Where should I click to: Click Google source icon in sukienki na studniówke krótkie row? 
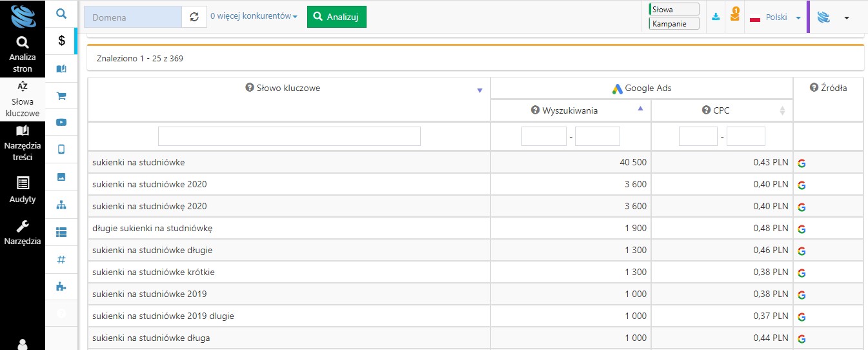pos(802,273)
